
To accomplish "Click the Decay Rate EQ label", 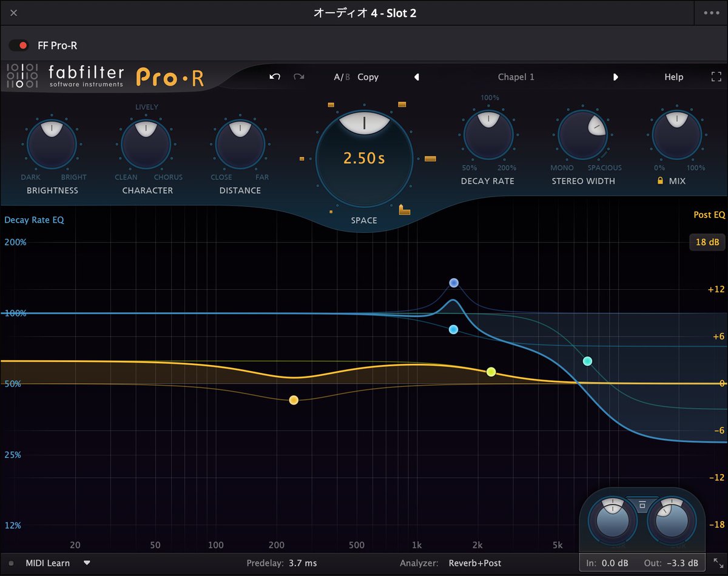I will (x=34, y=219).
